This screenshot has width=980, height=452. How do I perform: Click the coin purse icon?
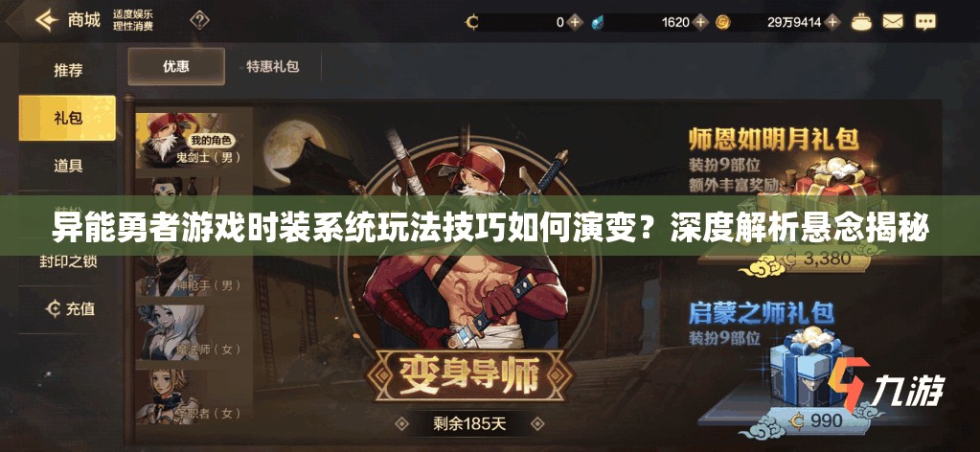tap(861, 23)
